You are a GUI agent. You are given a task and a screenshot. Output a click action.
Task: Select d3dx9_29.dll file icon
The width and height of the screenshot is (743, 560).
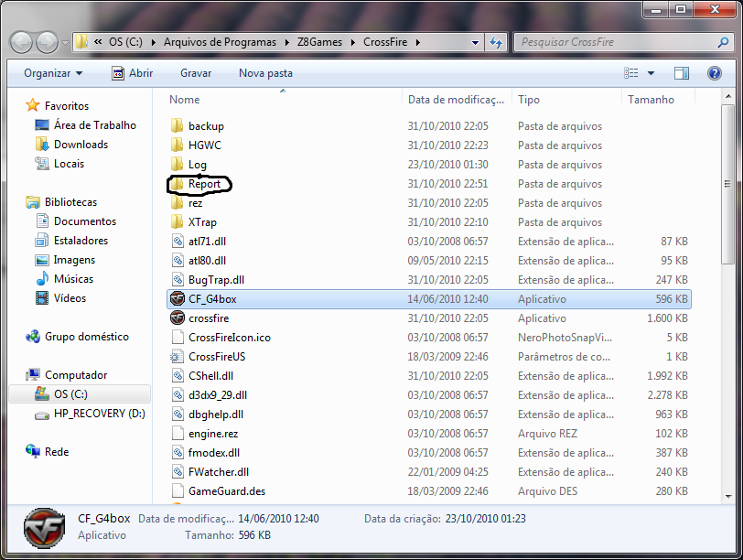click(x=178, y=394)
